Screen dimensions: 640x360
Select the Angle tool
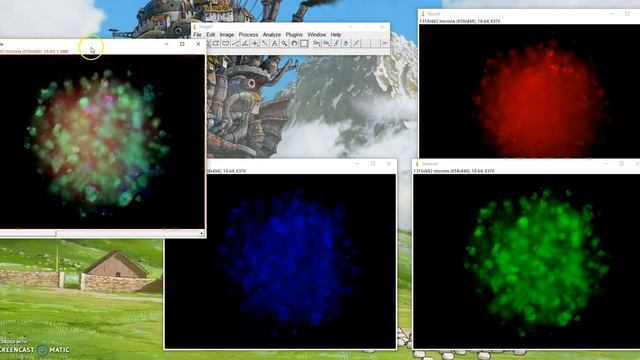[x=245, y=43]
